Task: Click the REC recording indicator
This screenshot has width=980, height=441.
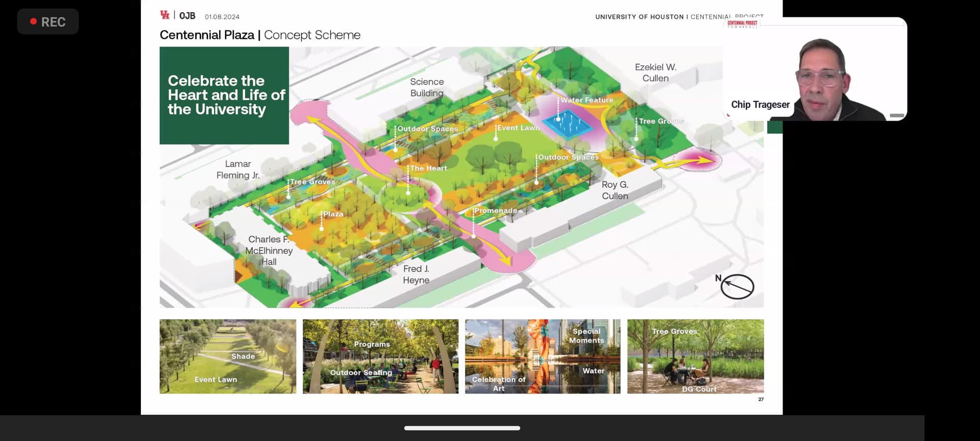Action: click(x=48, y=21)
